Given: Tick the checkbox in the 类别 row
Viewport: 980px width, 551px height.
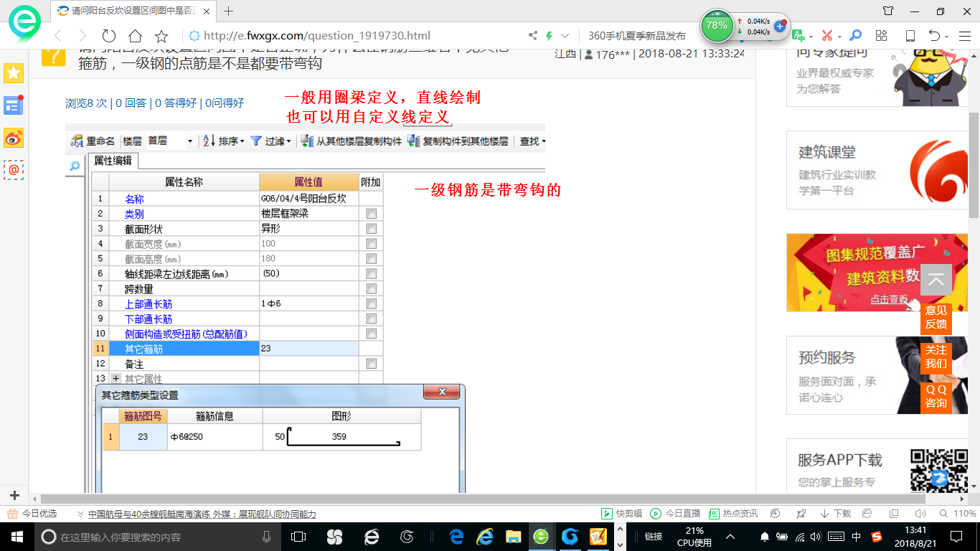Looking at the screenshot, I should (x=371, y=214).
